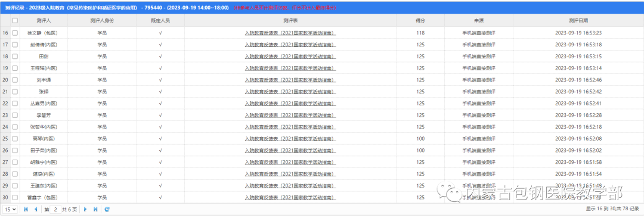Open the 15 rows-per-page dropdown

tap(10, 209)
